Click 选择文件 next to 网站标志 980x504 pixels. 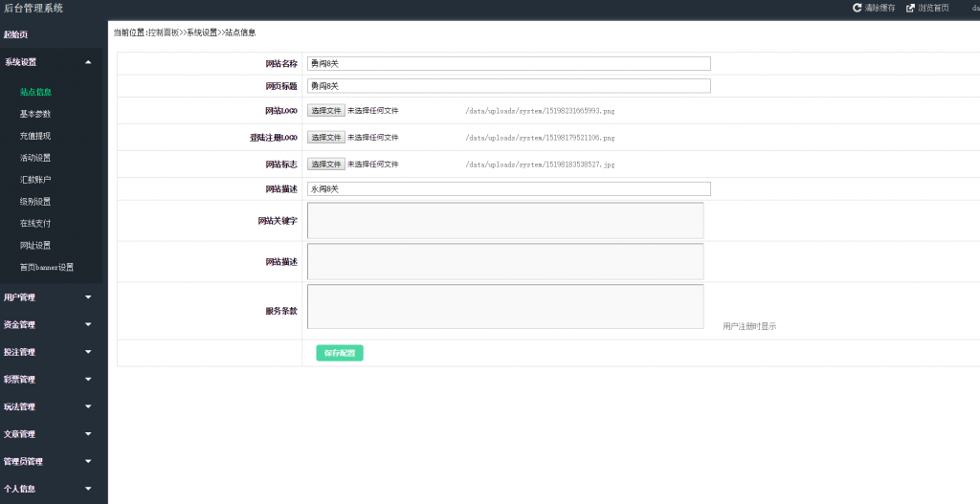(x=325, y=164)
